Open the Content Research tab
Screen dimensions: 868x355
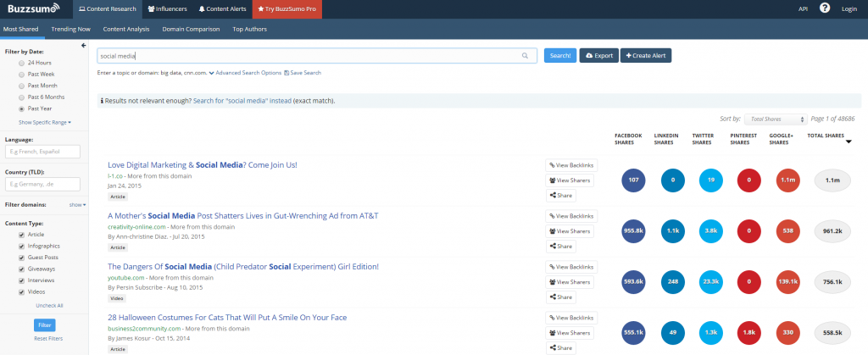coord(108,8)
